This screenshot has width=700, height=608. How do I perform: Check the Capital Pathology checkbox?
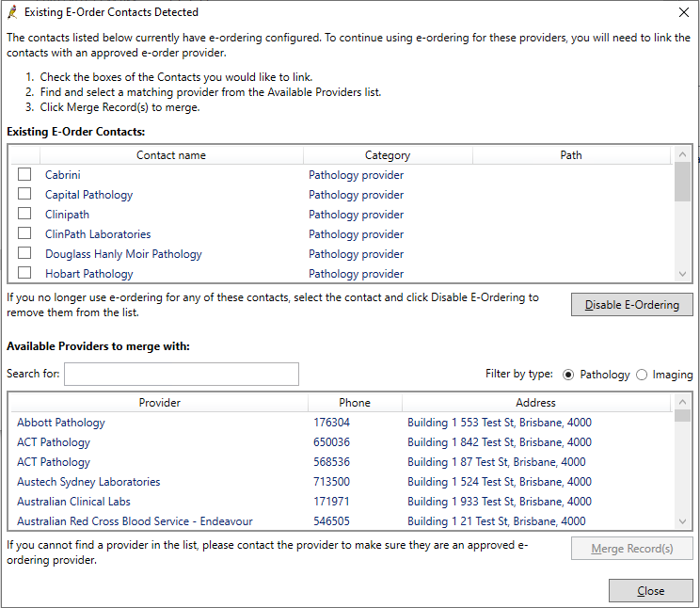tap(24, 194)
